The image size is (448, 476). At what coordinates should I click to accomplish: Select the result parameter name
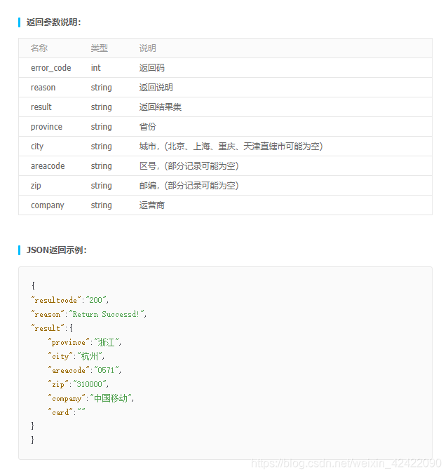coord(41,107)
